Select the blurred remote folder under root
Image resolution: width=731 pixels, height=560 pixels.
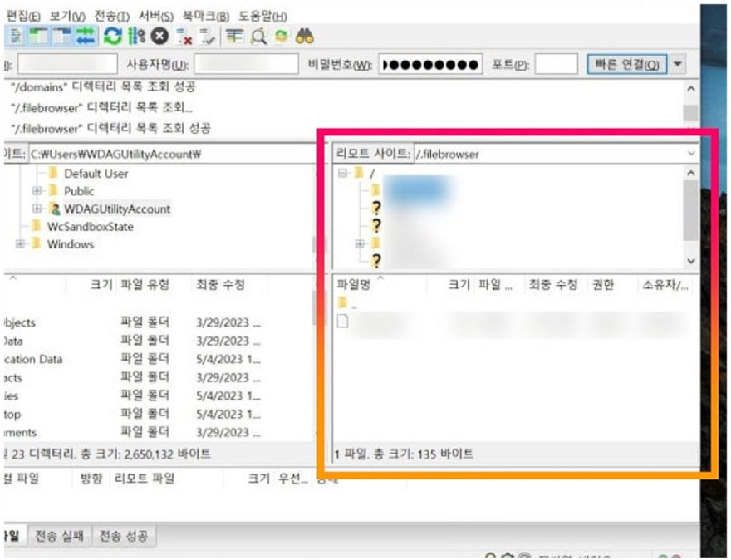pos(417,191)
